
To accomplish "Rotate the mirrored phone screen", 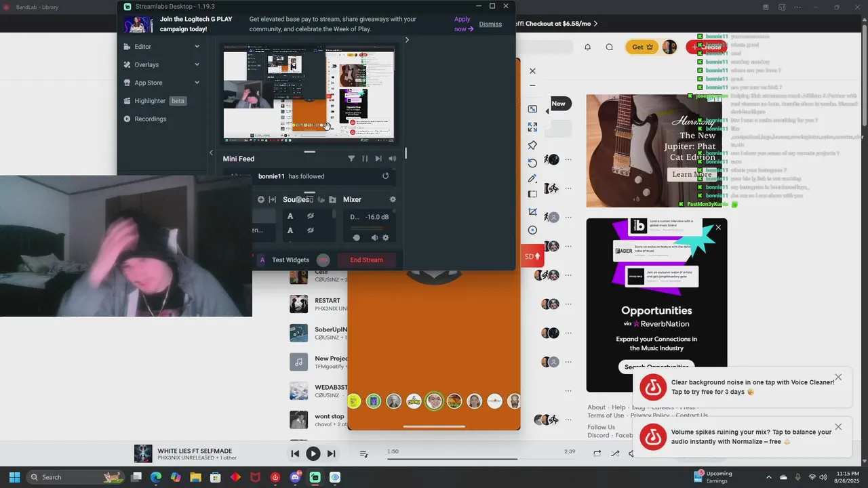I will (532, 163).
